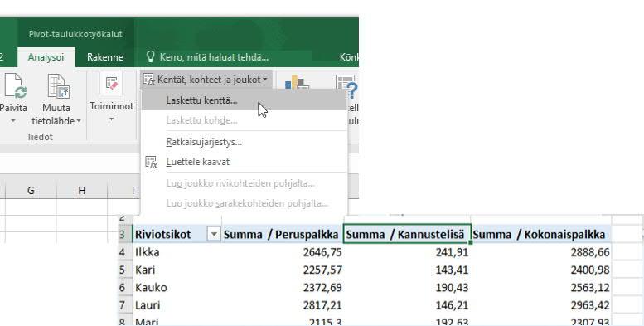The height and width of the screenshot is (326, 644).
Task: Select column H header
Action: 82,190
